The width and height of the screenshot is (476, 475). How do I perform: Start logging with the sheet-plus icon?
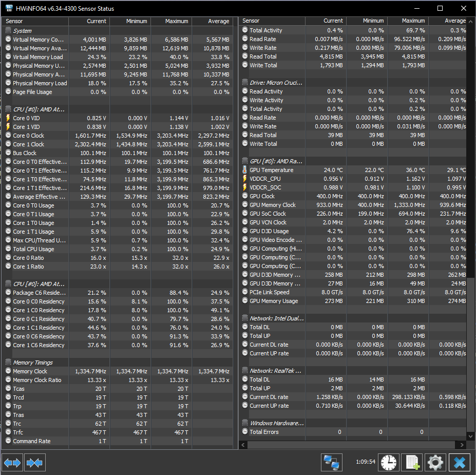[412, 462]
